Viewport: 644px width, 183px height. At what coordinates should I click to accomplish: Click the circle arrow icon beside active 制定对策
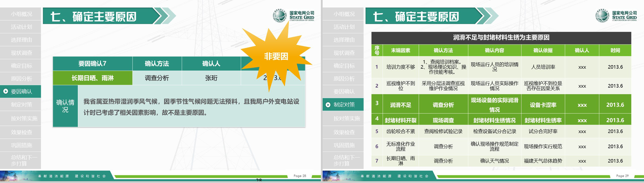pyautogui.click(x=328, y=105)
